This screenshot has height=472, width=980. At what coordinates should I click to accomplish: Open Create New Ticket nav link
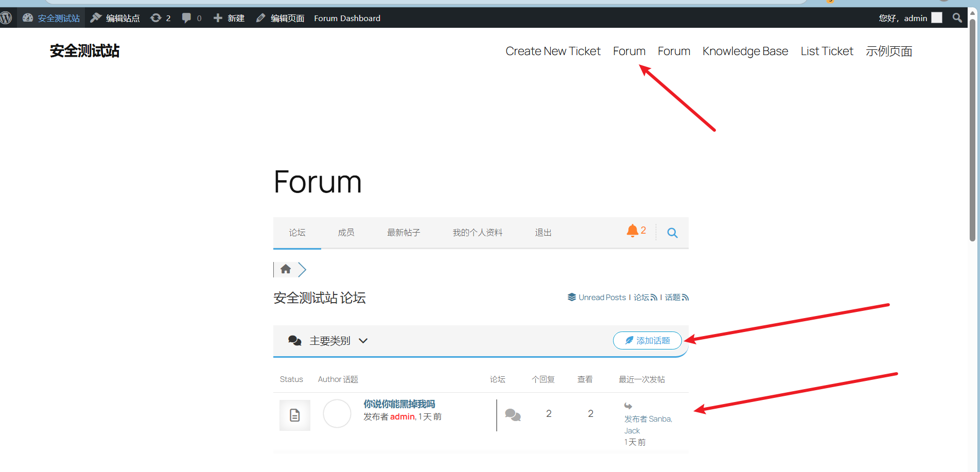[x=553, y=51]
